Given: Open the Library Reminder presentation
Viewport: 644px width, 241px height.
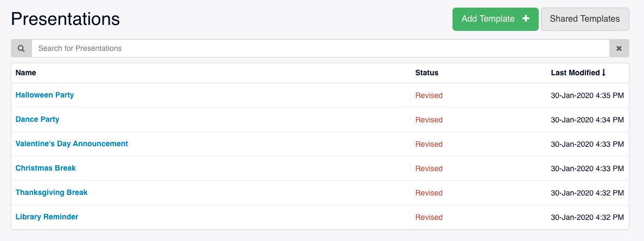Looking at the screenshot, I should (47, 217).
